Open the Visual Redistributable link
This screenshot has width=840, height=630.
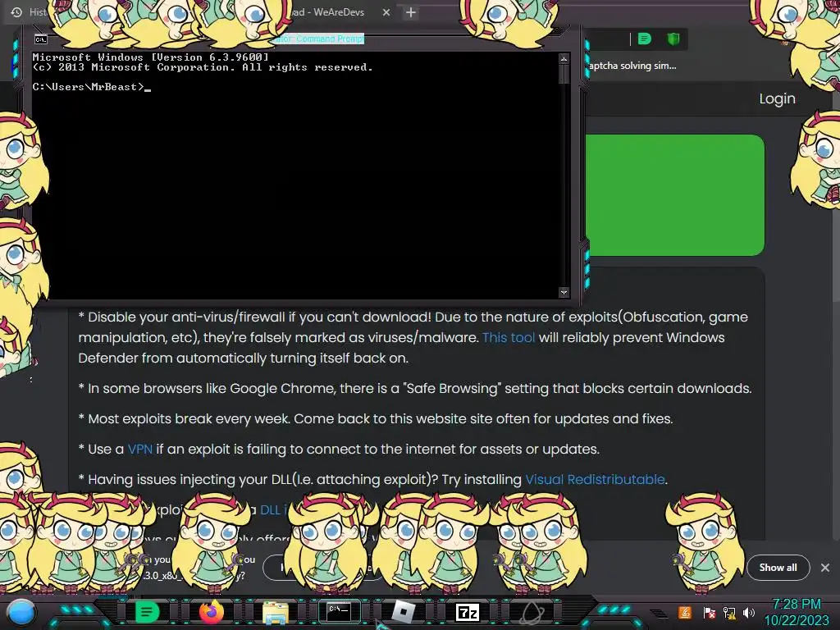tap(595, 479)
